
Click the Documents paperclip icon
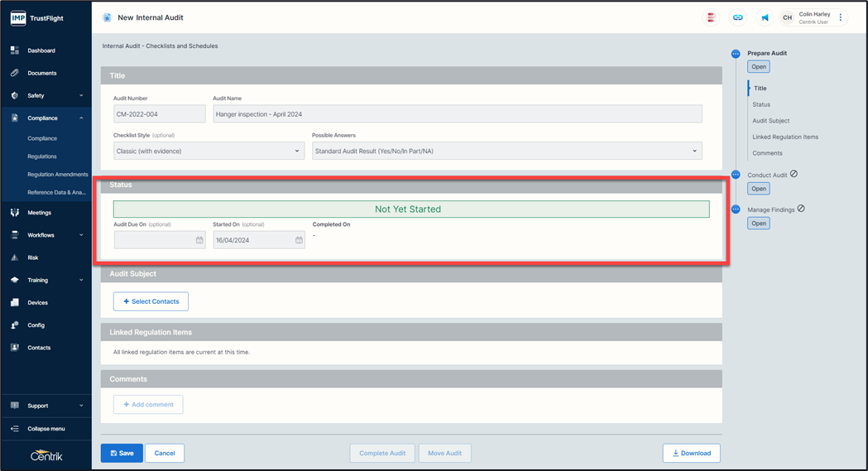(x=15, y=73)
